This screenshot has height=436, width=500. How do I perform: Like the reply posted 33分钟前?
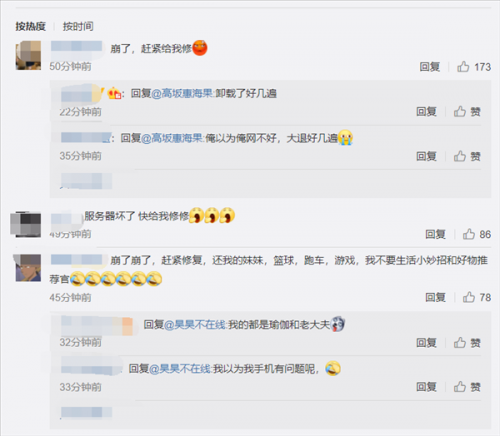(x=467, y=387)
